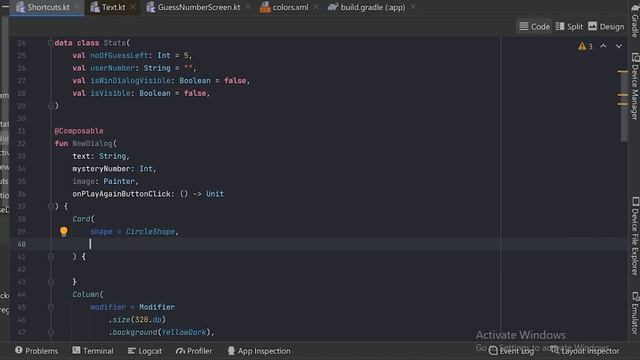Screen dimensions: 640x360
Task: Open the Device File Explorer side panel
Action: pos(635,236)
